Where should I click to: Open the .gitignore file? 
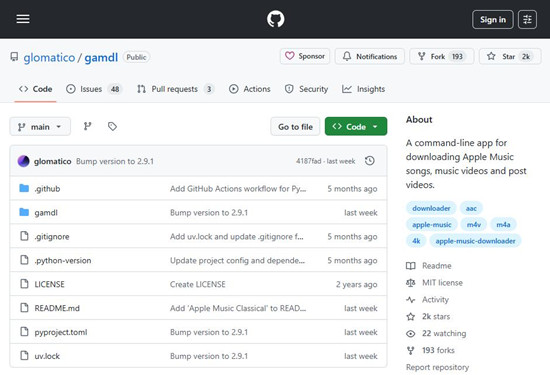click(x=52, y=236)
